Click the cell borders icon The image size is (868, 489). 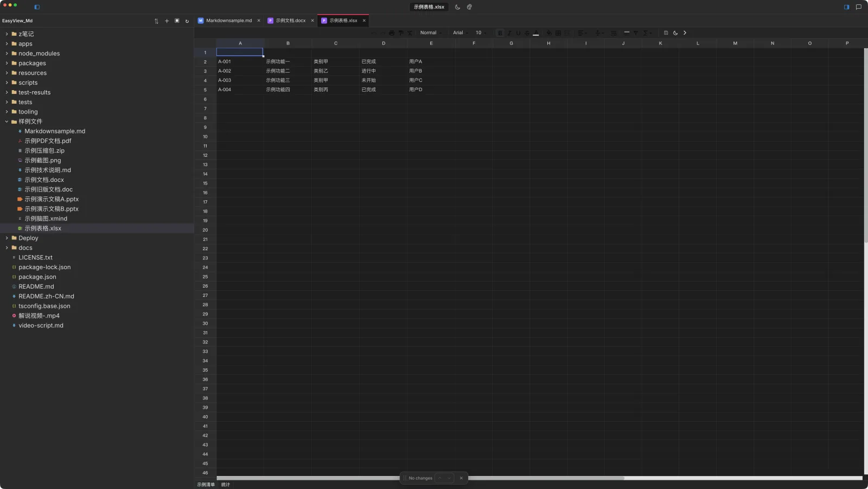pyautogui.click(x=558, y=33)
